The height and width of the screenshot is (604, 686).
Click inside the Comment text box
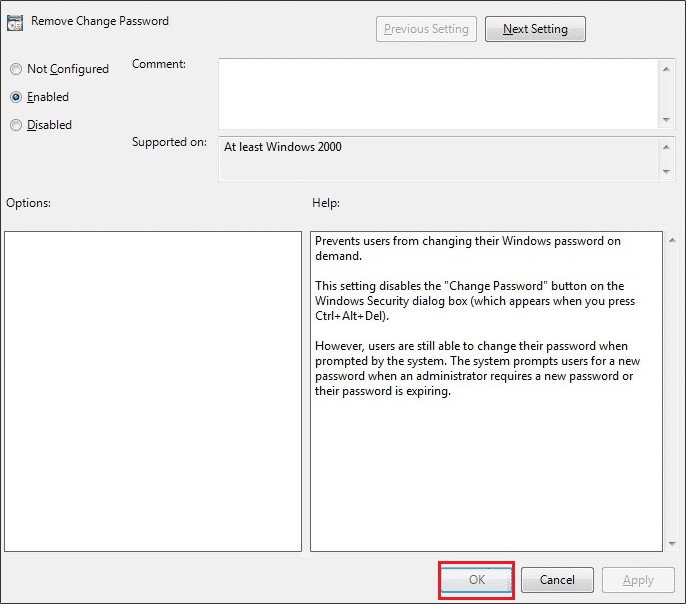[438, 94]
